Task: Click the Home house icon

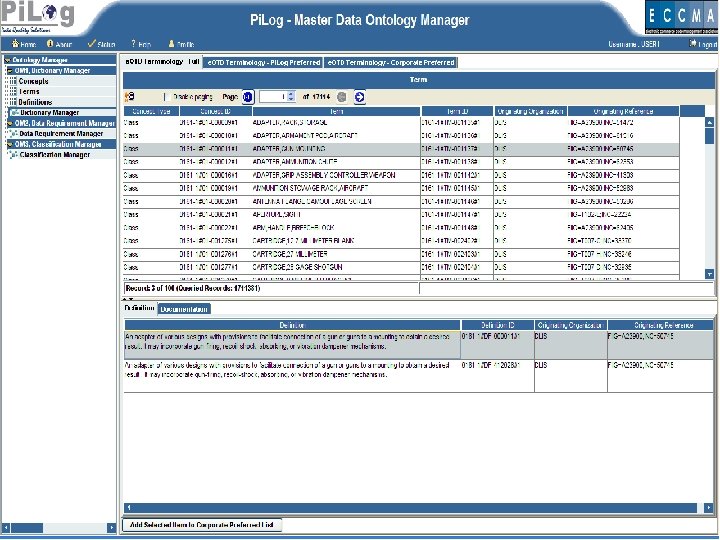Action: (x=15, y=44)
